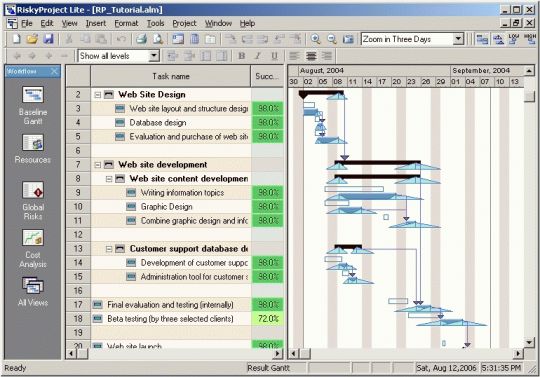The height and width of the screenshot is (377, 540).
Task: Open the Tools menu
Action: (155, 23)
